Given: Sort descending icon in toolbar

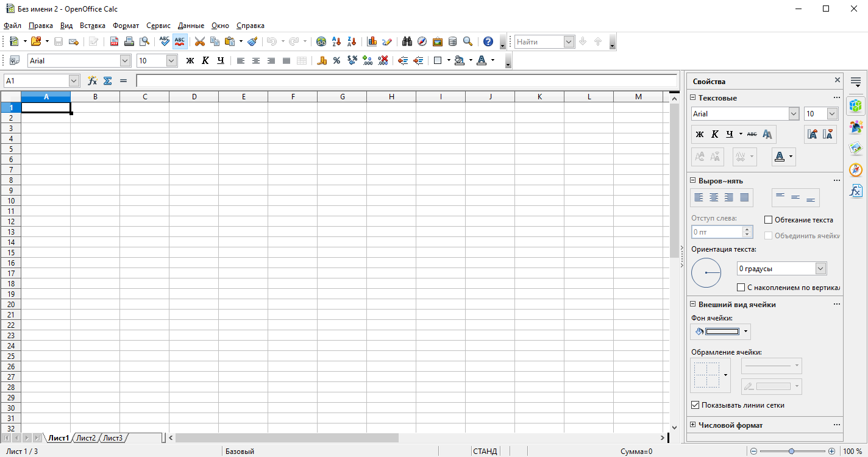Looking at the screenshot, I should [352, 41].
